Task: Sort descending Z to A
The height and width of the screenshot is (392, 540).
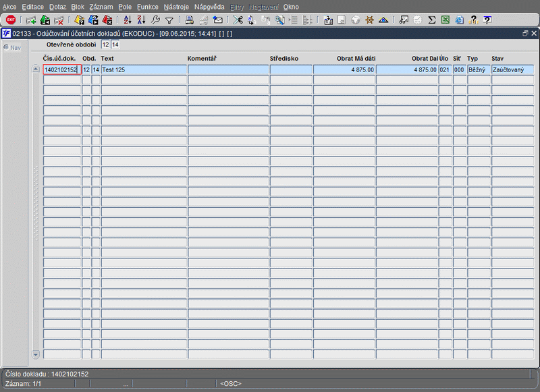Action: (142, 20)
